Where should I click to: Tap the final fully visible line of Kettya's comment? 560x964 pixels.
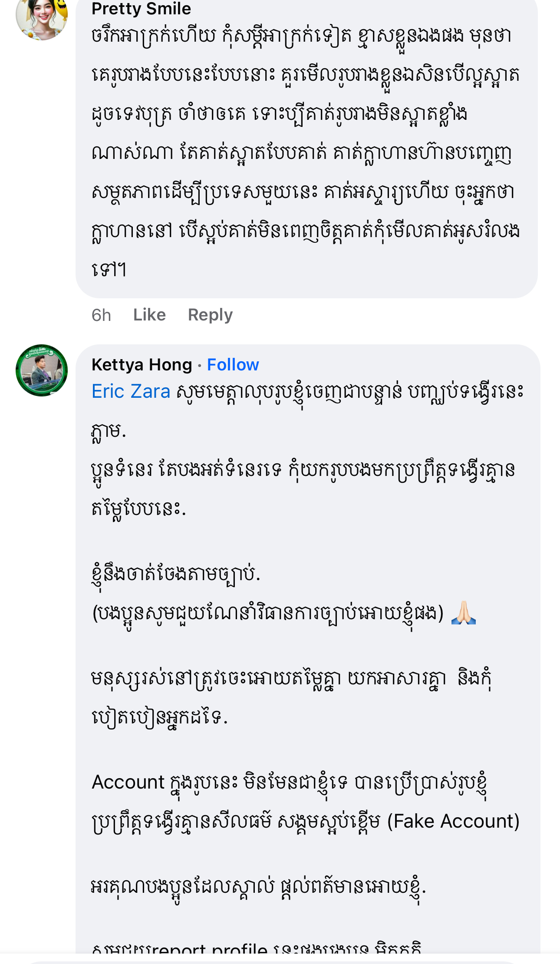point(258,886)
